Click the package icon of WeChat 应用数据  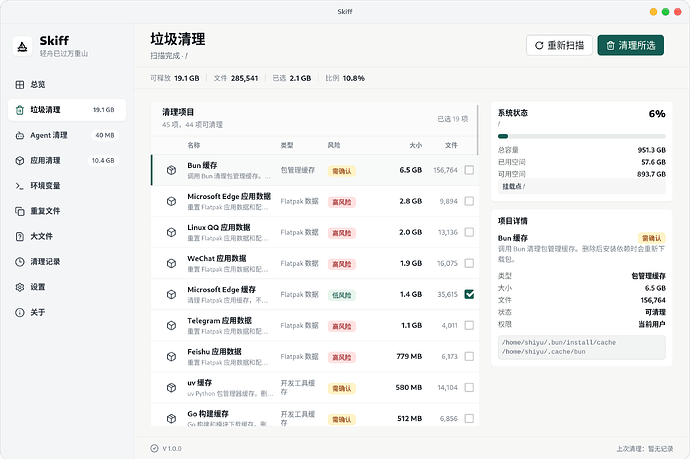click(172, 263)
